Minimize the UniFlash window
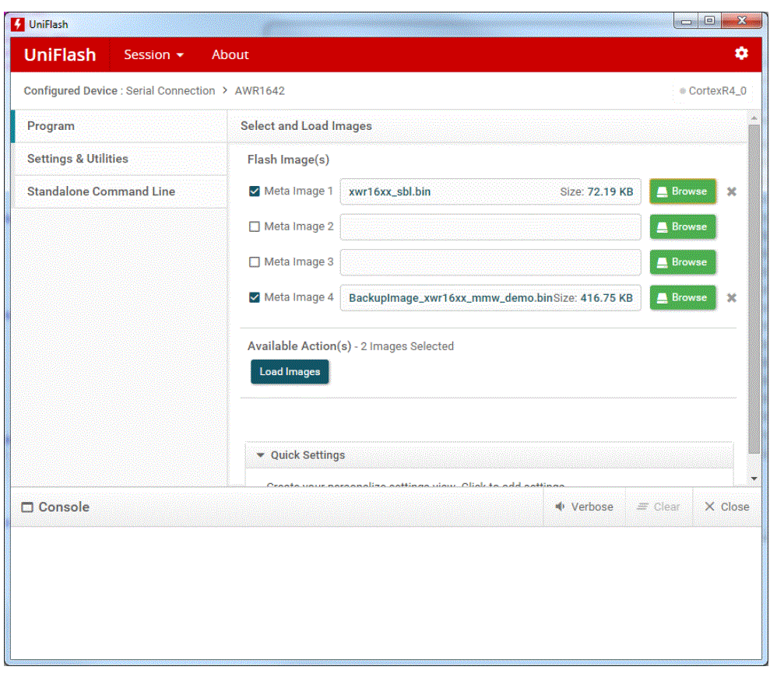This screenshot has width=784, height=677. (687, 21)
